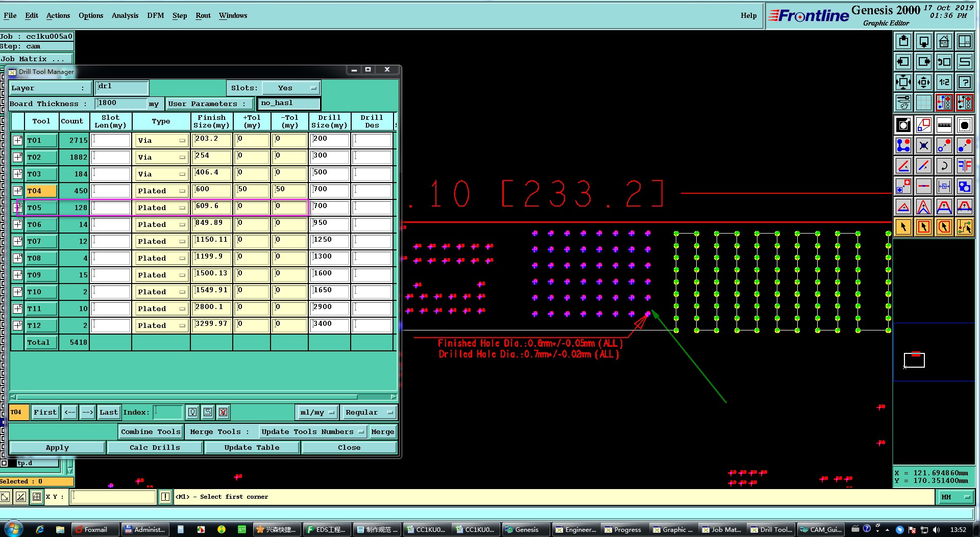Choose the net selection cursor icon

(964, 227)
